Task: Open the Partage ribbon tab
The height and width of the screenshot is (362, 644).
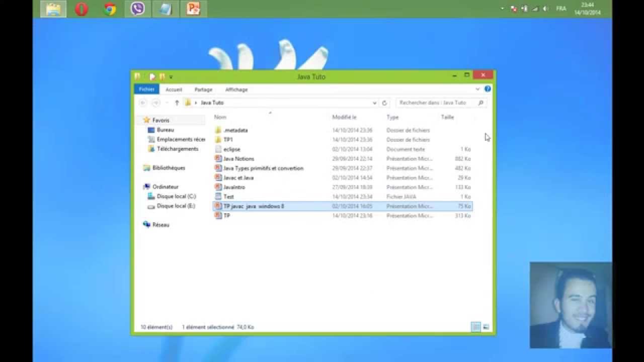Action: [x=203, y=89]
